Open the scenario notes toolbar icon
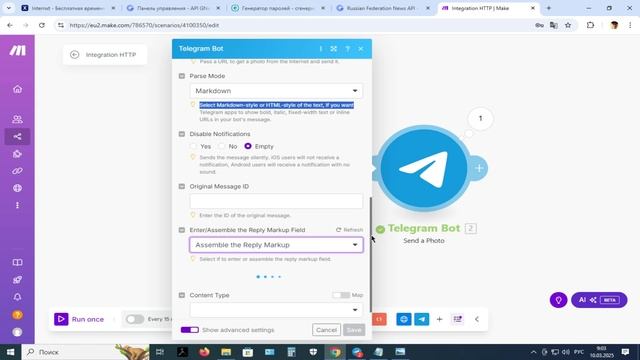The width and height of the screenshot is (640, 360). 458,319
